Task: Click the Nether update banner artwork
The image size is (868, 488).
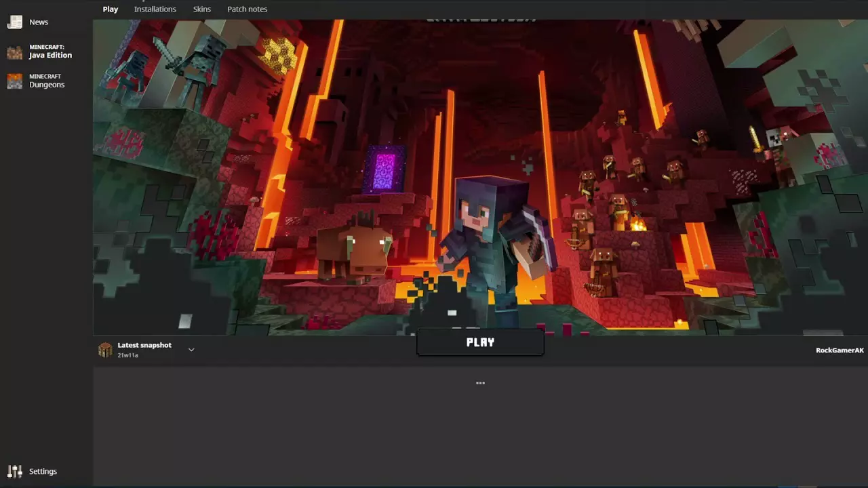Action: (480, 176)
